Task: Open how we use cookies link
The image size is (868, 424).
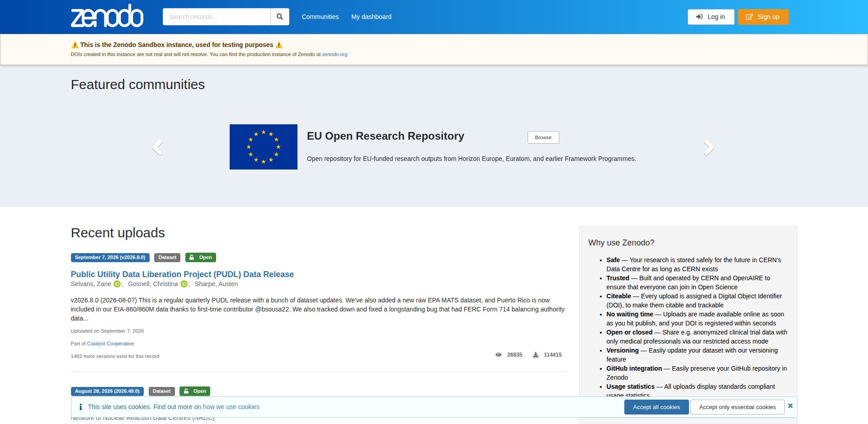Action: coord(231,407)
